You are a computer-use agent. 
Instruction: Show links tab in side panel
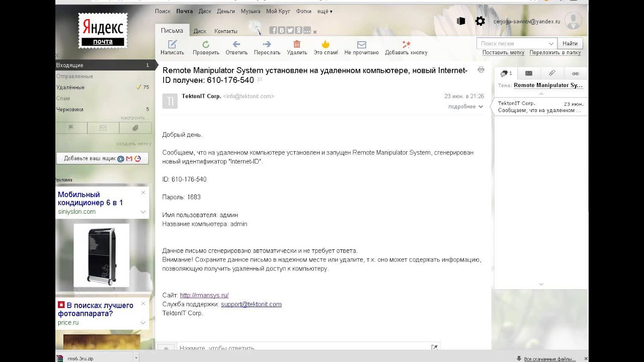click(576, 73)
